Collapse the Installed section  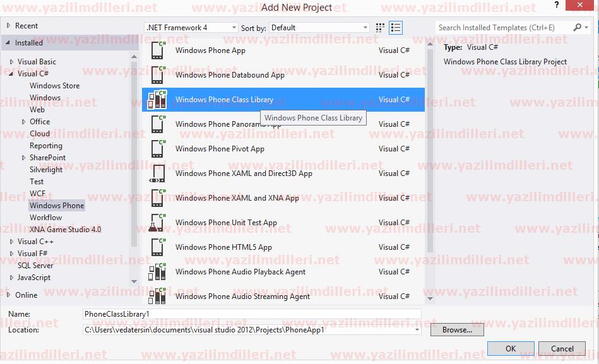(8, 42)
